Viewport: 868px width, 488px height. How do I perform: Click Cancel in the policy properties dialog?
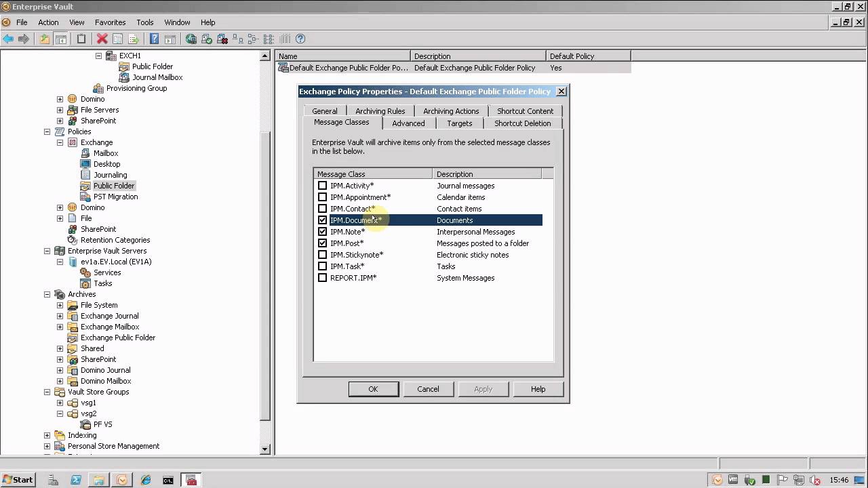click(428, 389)
